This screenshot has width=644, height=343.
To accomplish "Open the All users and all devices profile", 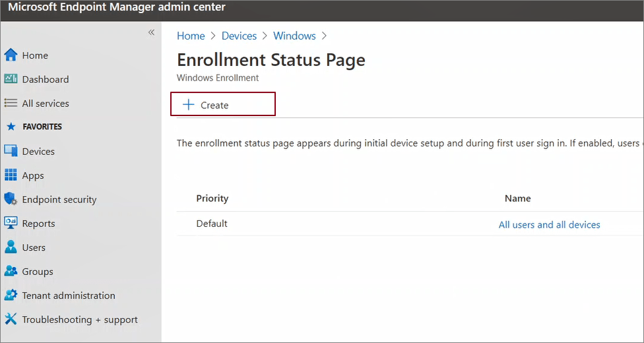I will 549,225.
